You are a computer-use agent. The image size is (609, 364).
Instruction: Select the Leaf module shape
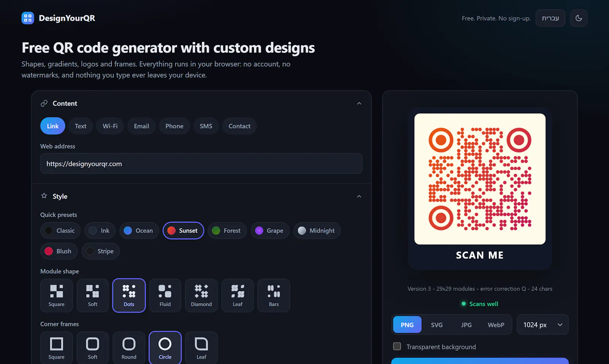click(238, 296)
